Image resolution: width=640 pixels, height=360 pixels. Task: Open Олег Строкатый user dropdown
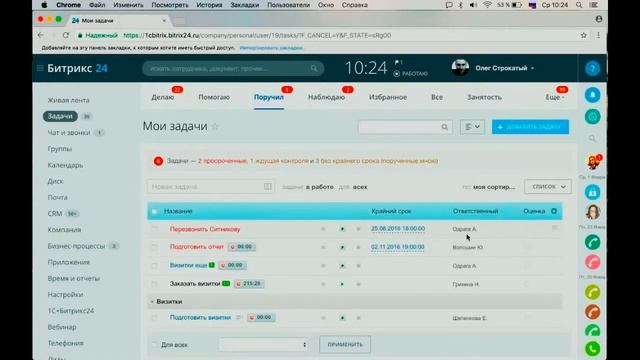[504, 68]
